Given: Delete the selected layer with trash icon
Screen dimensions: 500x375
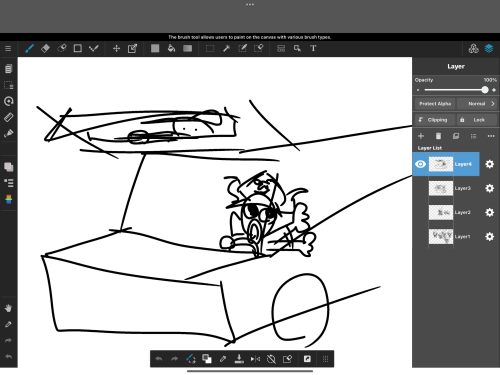Looking at the screenshot, I should tap(438, 136).
